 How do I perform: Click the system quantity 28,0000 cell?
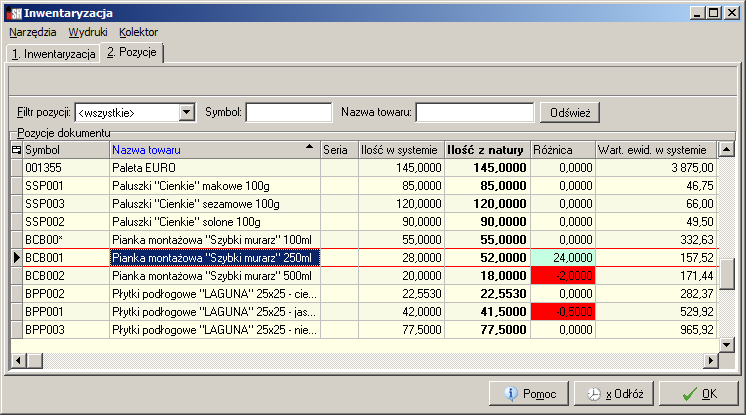coord(402,258)
